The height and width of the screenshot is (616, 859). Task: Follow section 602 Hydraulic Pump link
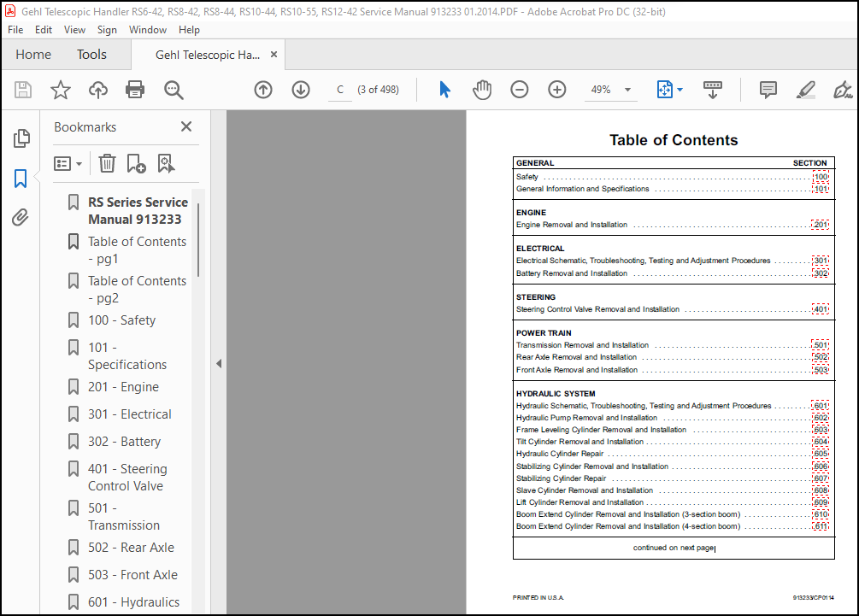(821, 418)
